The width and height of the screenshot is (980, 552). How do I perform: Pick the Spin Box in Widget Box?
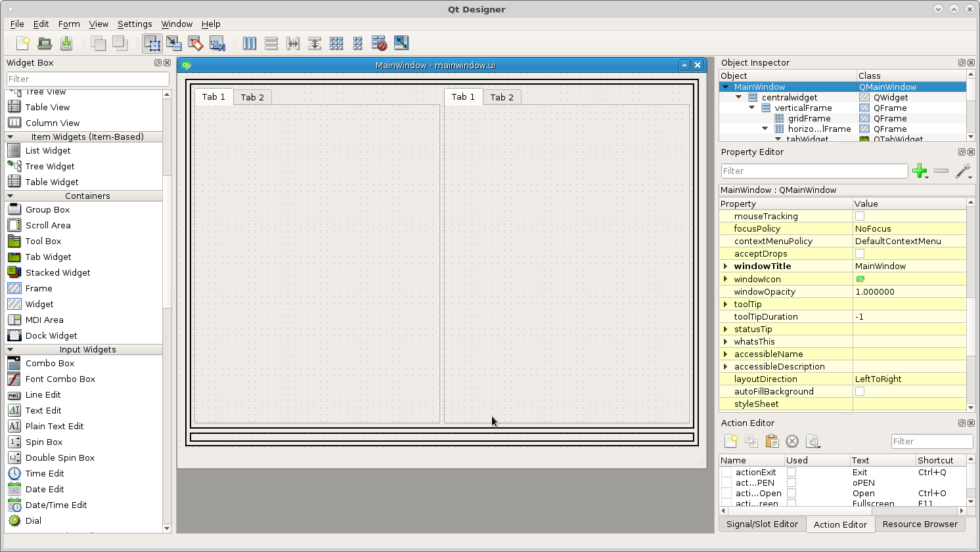click(x=44, y=442)
